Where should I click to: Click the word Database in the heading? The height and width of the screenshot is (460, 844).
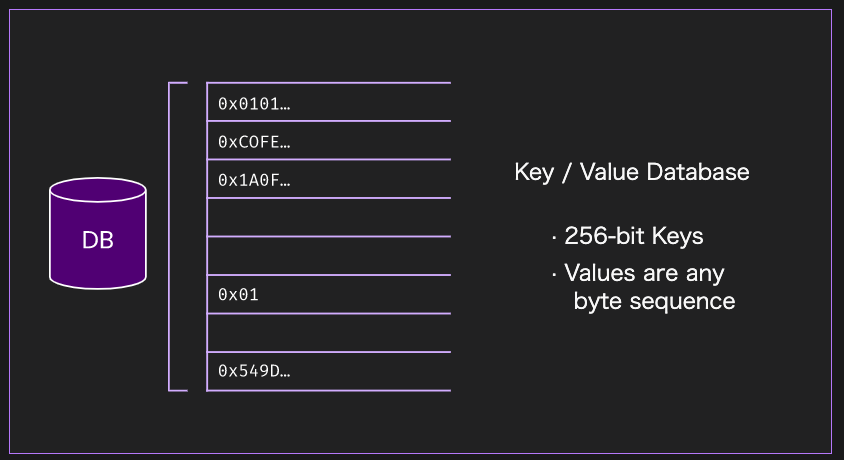[698, 172]
